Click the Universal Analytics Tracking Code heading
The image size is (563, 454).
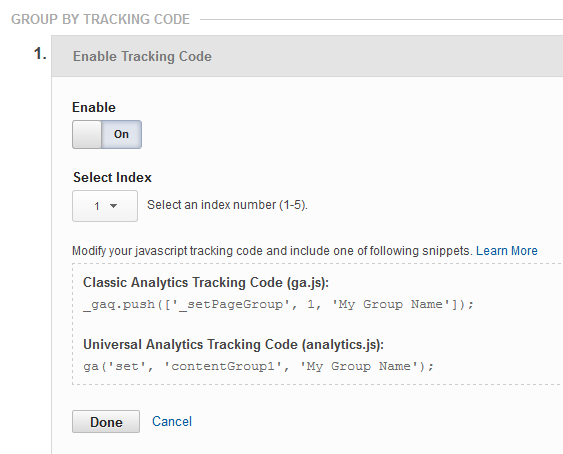tap(233, 344)
